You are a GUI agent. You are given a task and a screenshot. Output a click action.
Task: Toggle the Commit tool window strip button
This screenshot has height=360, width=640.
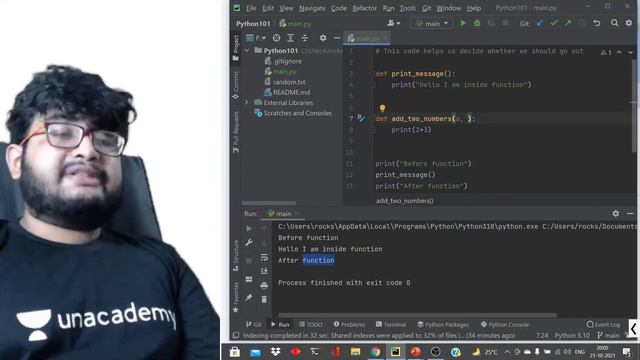click(x=236, y=85)
